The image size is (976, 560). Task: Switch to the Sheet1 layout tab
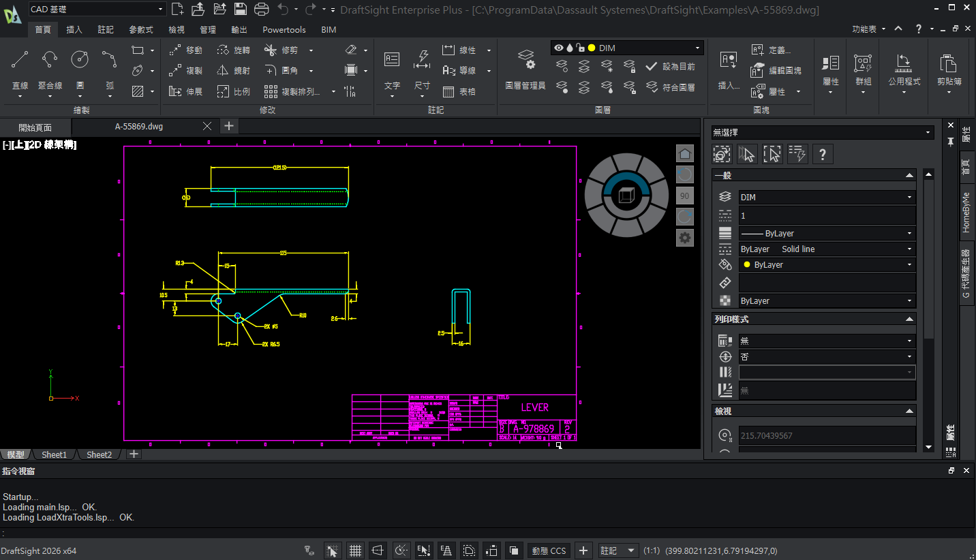pyautogui.click(x=55, y=454)
